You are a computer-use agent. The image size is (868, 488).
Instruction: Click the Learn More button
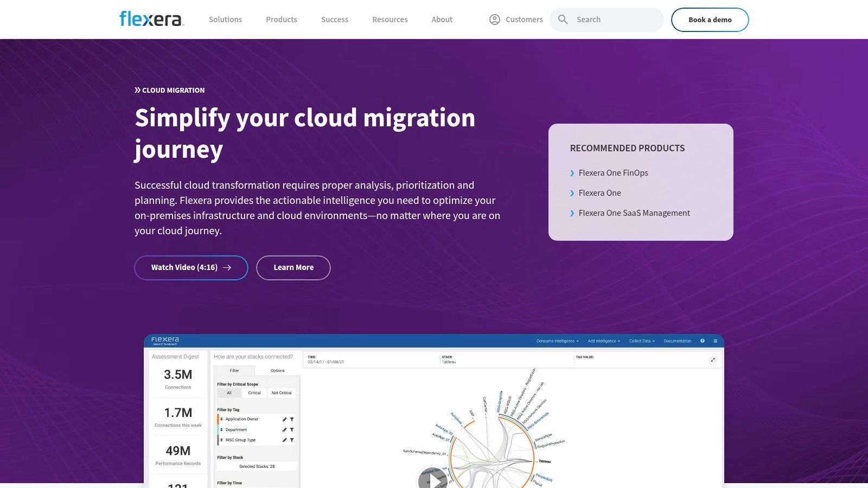click(x=293, y=268)
